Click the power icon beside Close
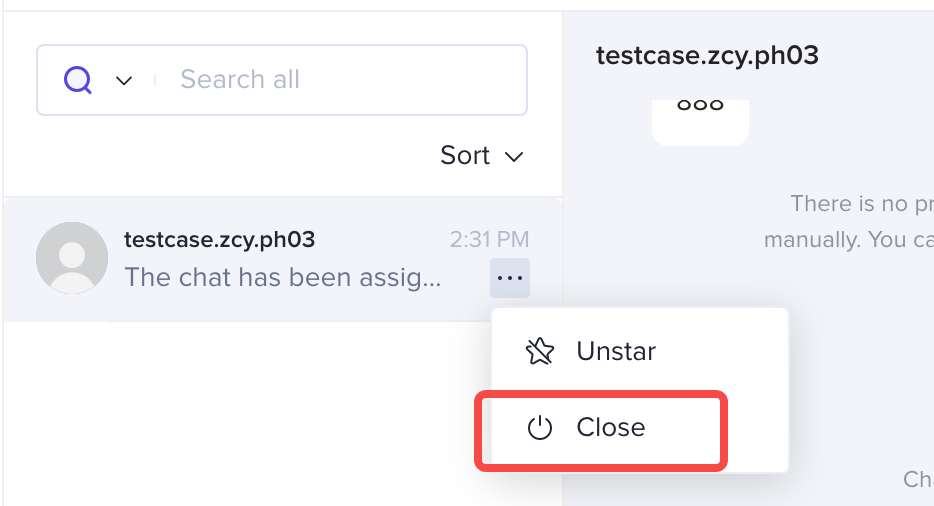Viewport: 934px width, 506px height. tap(540, 428)
